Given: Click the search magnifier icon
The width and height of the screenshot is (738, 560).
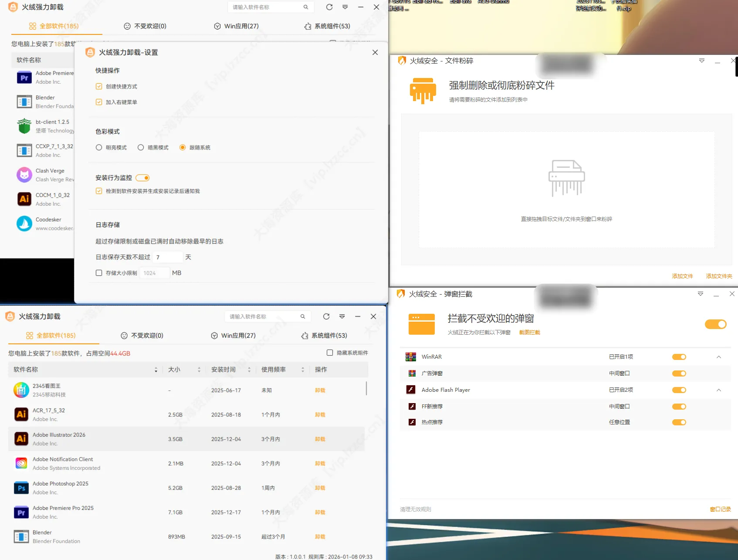Looking at the screenshot, I should (x=306, y=7).
